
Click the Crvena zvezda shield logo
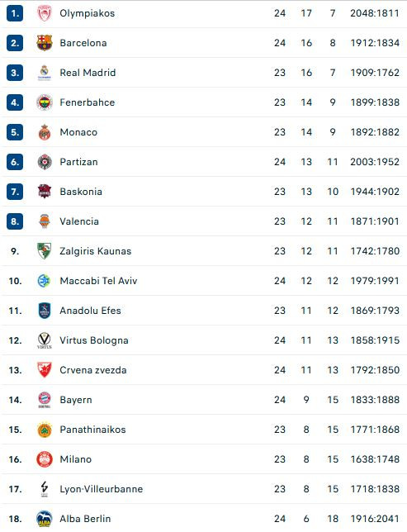(45, 370)
